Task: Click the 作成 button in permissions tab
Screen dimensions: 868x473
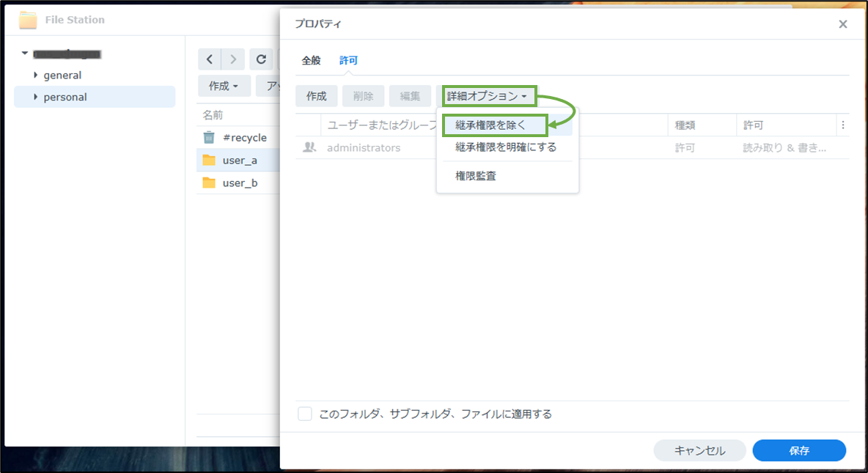Action: click(x=316, y=96)
